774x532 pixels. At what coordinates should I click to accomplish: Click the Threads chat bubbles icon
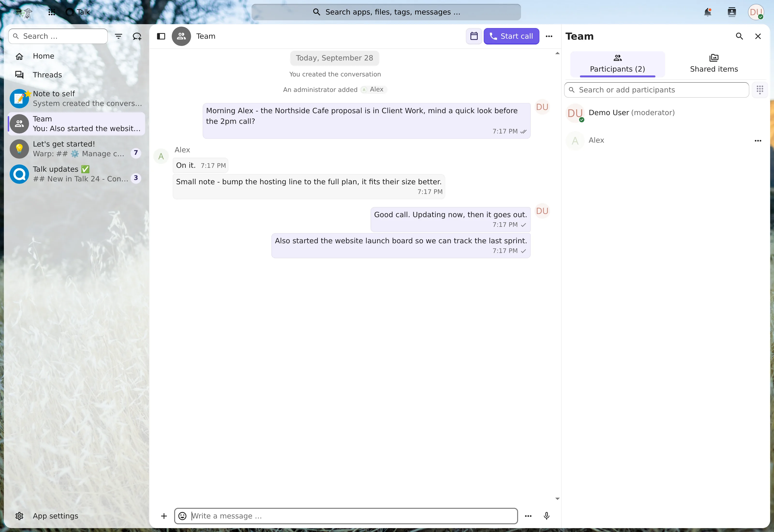tap(19, 75)
